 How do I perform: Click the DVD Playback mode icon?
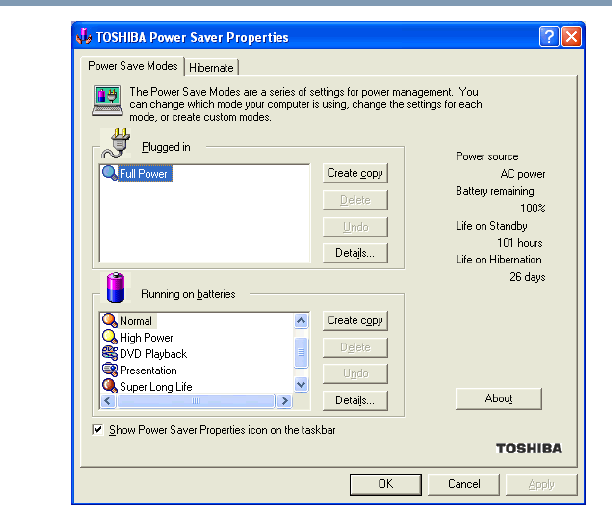(x=109, y=353)
